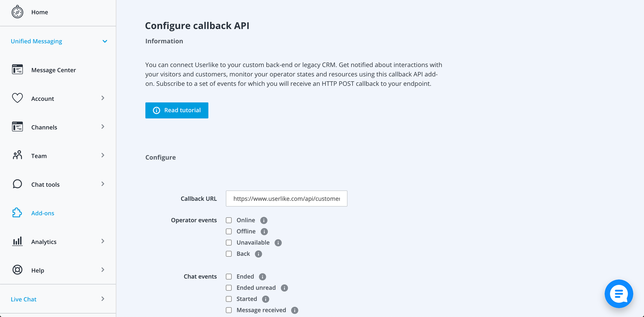
Task: Open the chat widget bubble icon
Action: (x=619, y=294)
